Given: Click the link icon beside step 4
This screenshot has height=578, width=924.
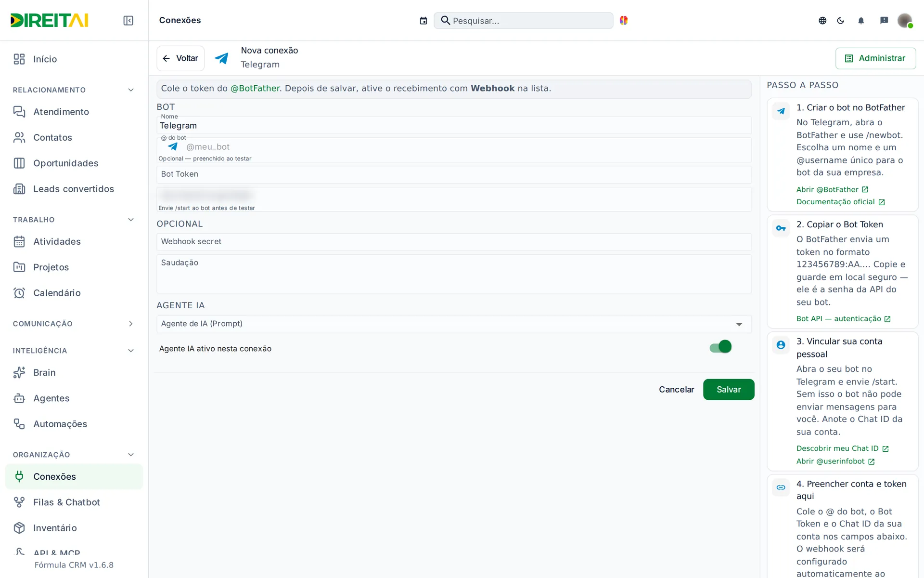Looking at the screenshot, I should (781, 487).
